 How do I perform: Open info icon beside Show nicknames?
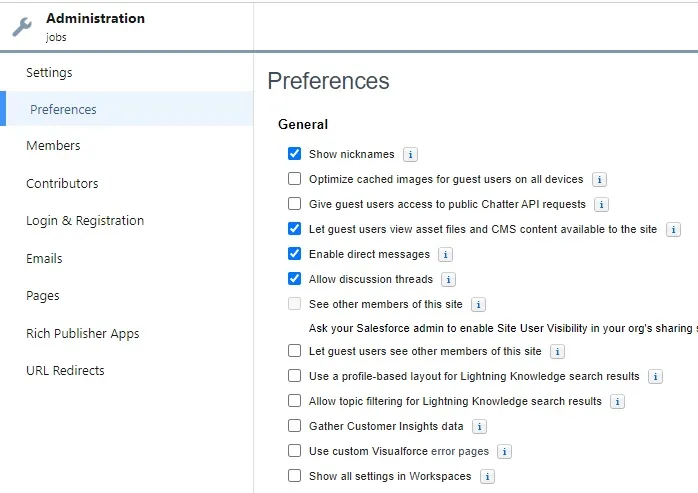click(410, 155)
